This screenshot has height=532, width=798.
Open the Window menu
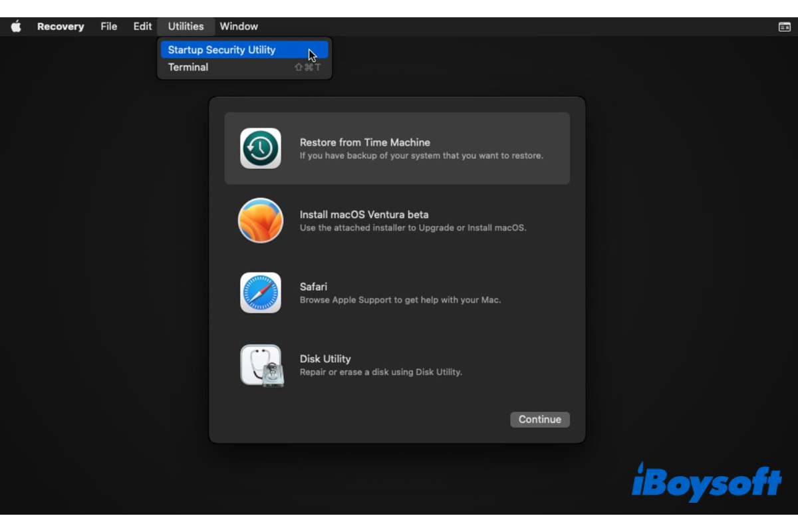point(239,27)
